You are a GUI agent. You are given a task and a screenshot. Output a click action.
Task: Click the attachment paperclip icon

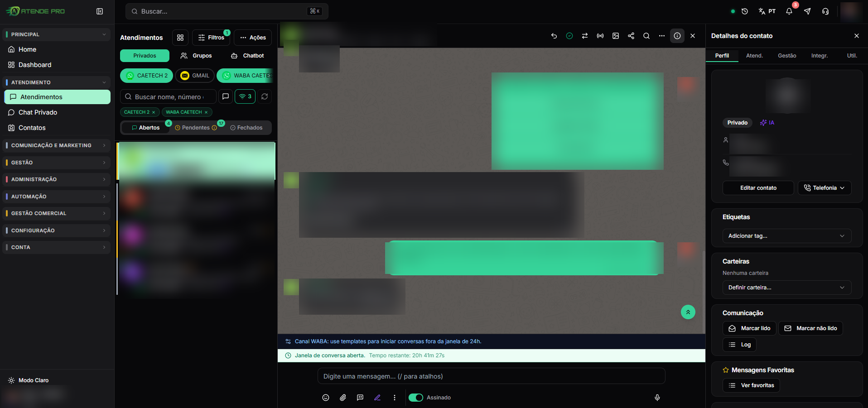point(343,398)
